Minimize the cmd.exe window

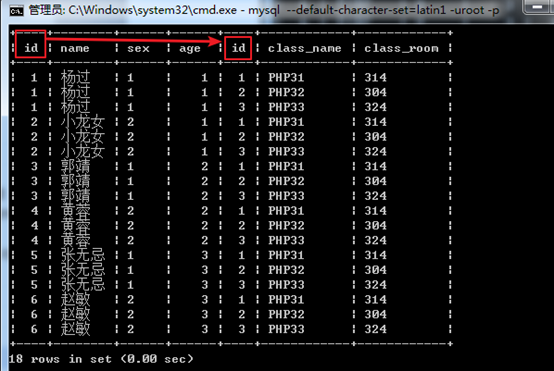point(538,6)
